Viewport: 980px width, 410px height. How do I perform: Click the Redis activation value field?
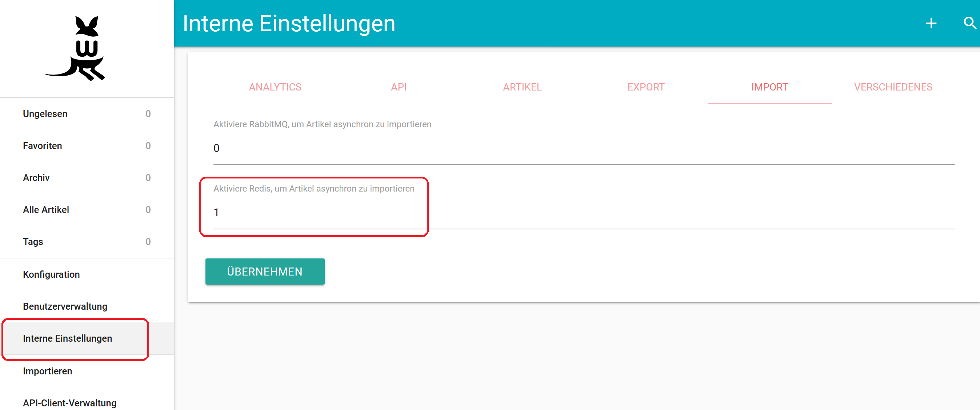coord(584,213)
